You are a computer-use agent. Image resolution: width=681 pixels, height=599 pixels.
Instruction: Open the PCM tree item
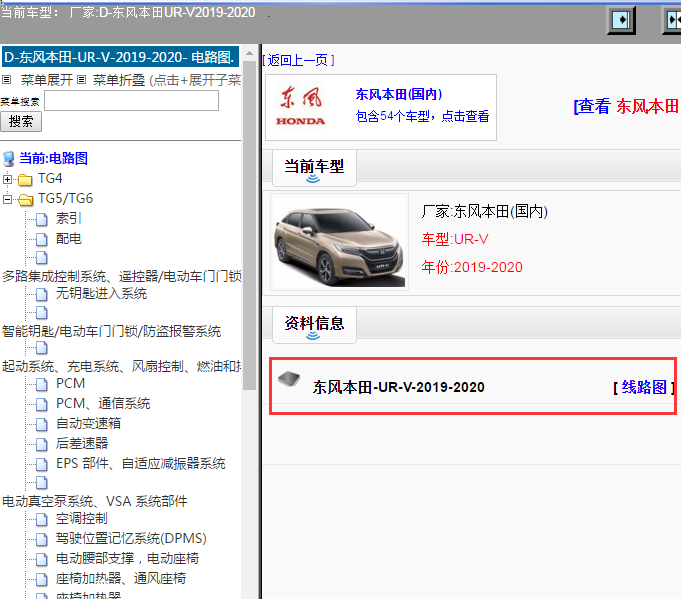pyautogui.click(x=70, y=384)
